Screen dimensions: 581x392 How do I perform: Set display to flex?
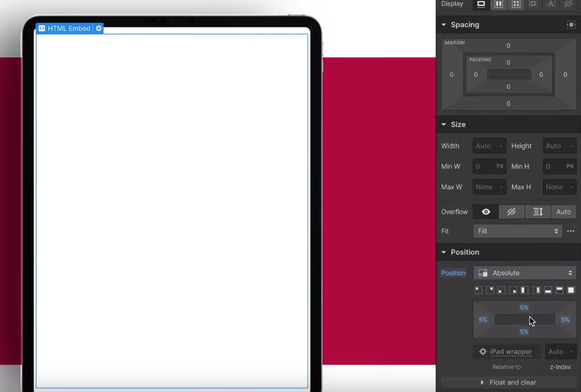499,4
